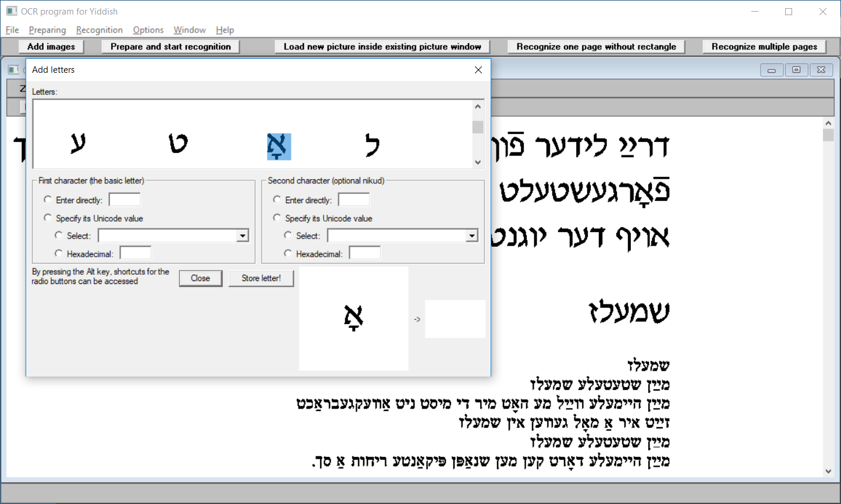Screen dimensions: 841x504
Task: Click the Add images button
Action: 51,47
